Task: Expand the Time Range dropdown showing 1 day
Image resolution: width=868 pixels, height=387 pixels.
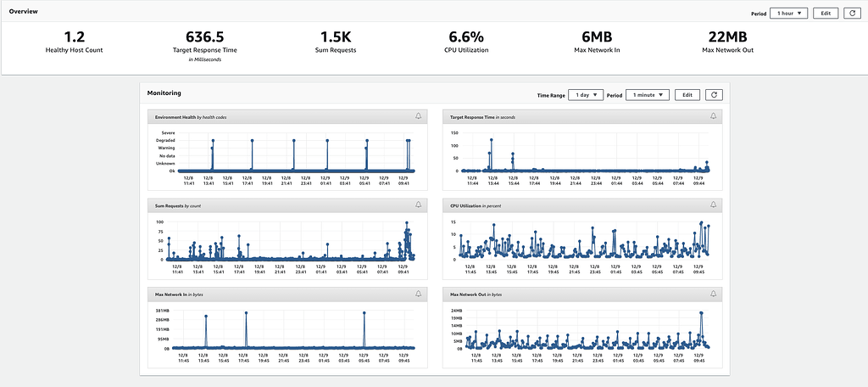Action: [x=586, y=95]
